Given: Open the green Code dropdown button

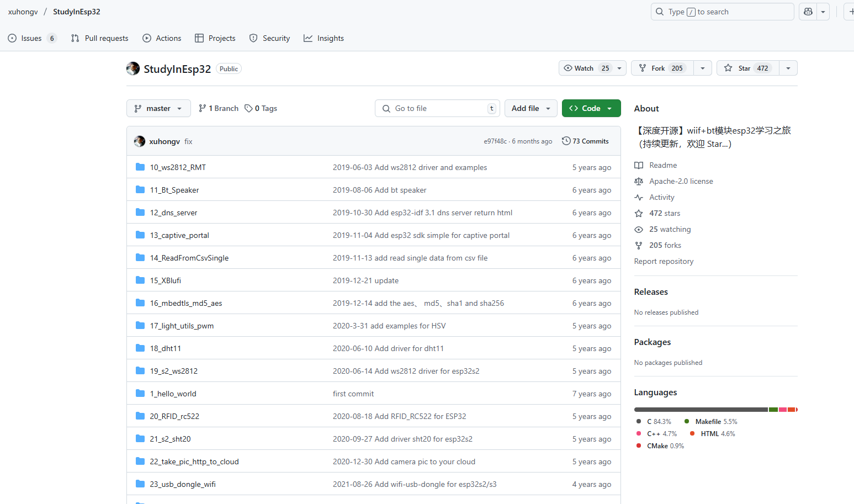Looking at the screenshot, I should 591,108.
